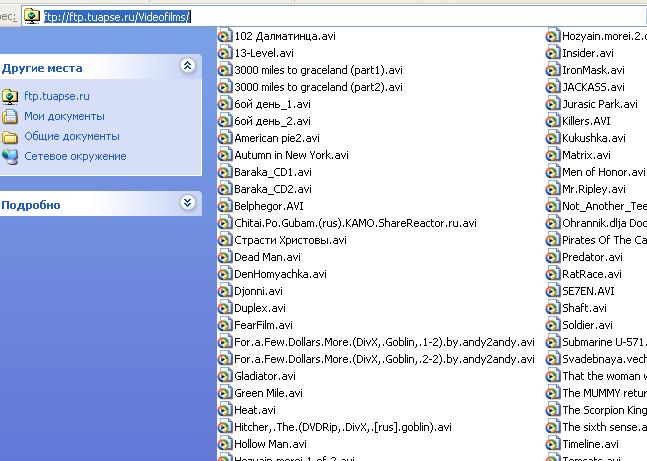Select Duplex.avi file icon
The height and width of the screenshot is (461, 647).
224,308
